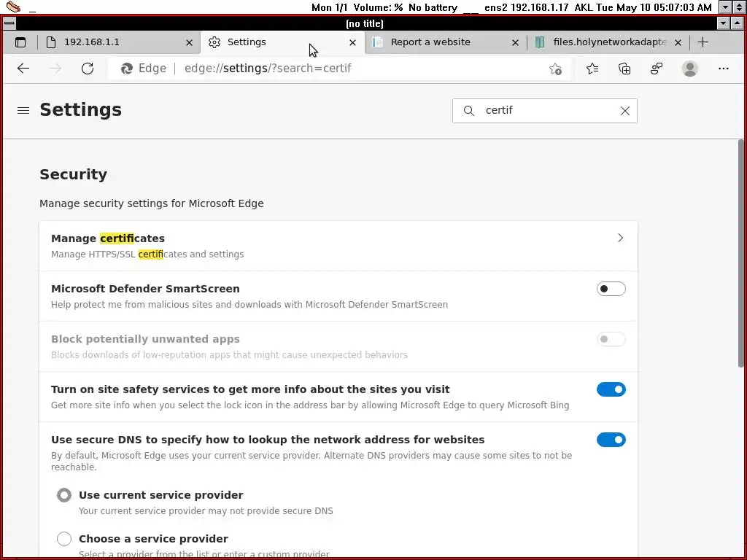Reload the page with the refresh icon

88,69
